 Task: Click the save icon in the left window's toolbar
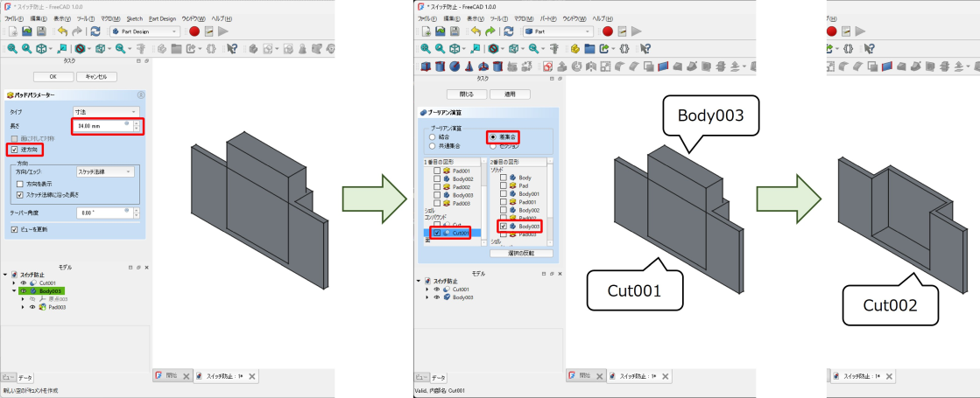[41, 31]
